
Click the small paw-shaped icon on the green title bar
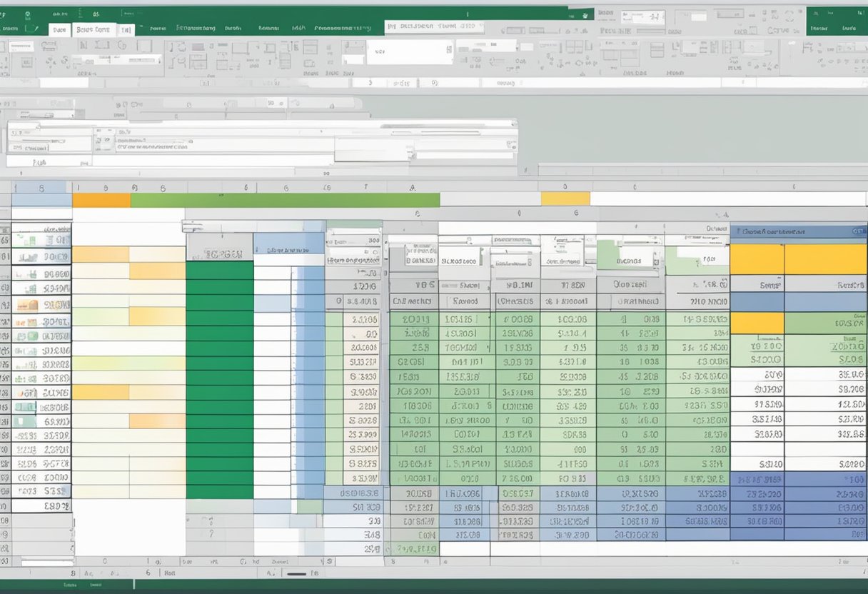[585, 14]
